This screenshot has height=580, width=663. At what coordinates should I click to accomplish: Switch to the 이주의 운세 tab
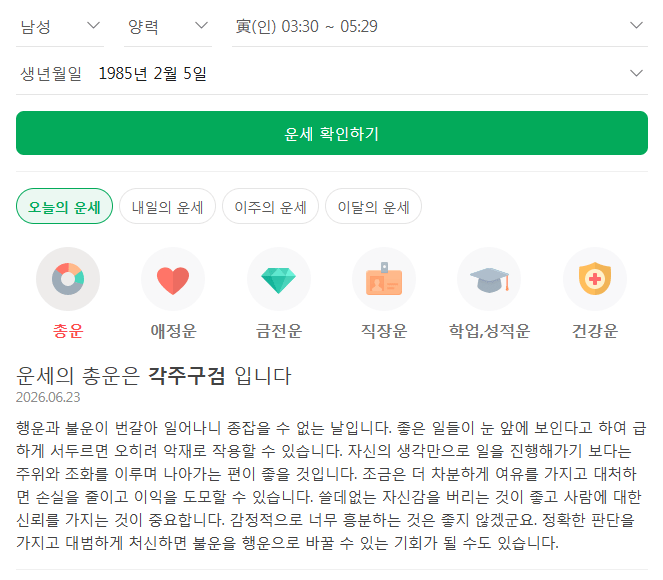[271, 206]
